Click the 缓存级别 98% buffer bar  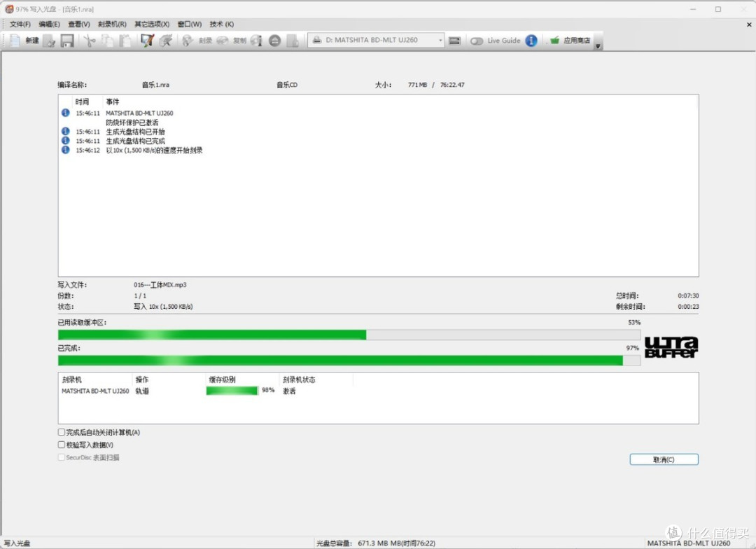point(232,390)
